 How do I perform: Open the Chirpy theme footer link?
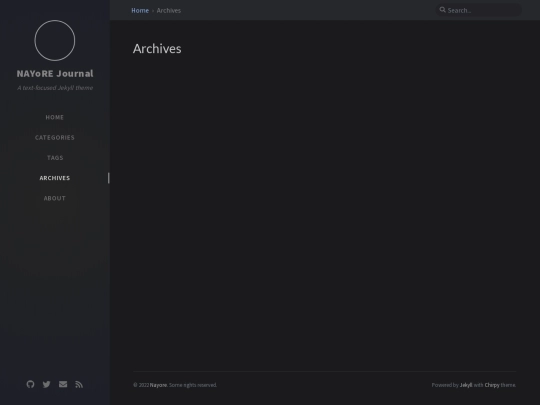click(492, 385)
